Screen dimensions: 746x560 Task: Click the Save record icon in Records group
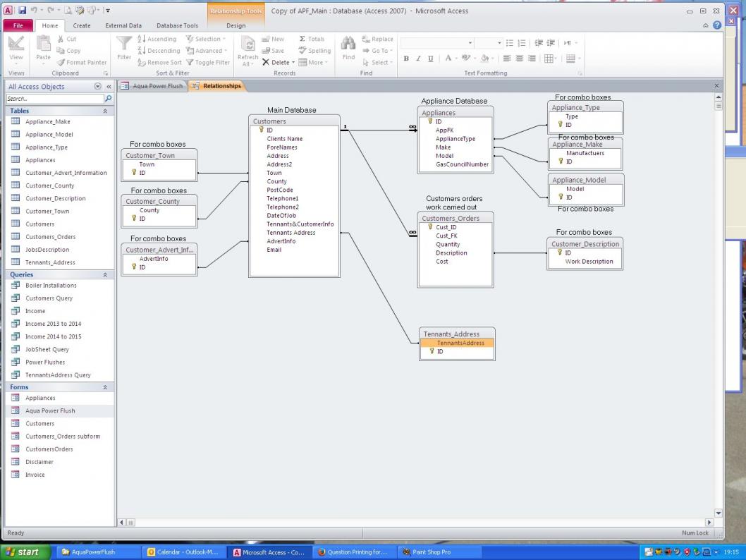(x=266, y=51)
